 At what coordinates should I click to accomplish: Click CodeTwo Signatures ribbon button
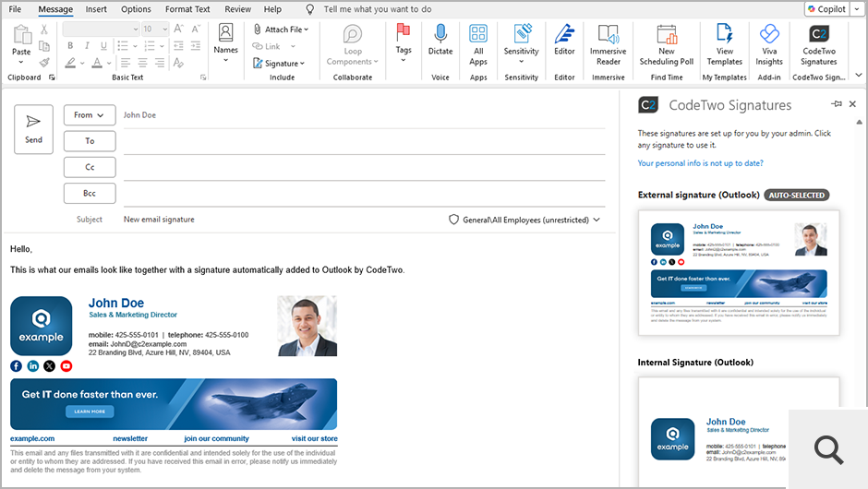[819, 45]
